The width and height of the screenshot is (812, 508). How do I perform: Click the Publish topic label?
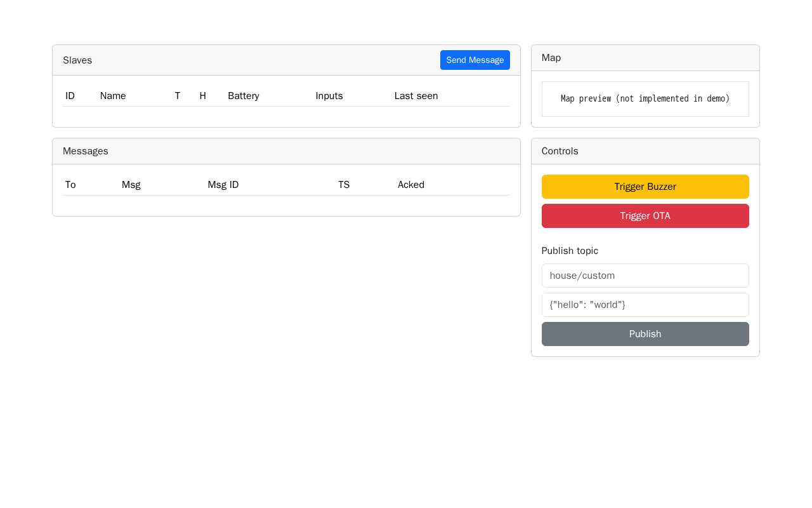[570, 251]
